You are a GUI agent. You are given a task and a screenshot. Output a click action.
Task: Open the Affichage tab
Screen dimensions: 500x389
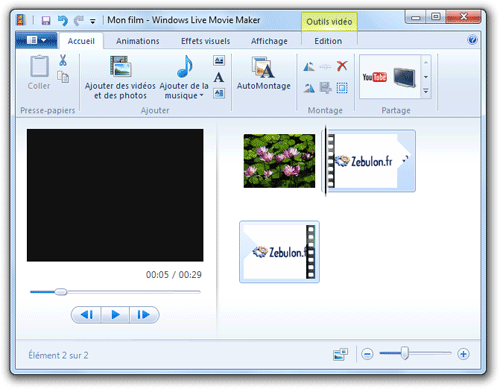pyautogui.click(x=269, y=41)
